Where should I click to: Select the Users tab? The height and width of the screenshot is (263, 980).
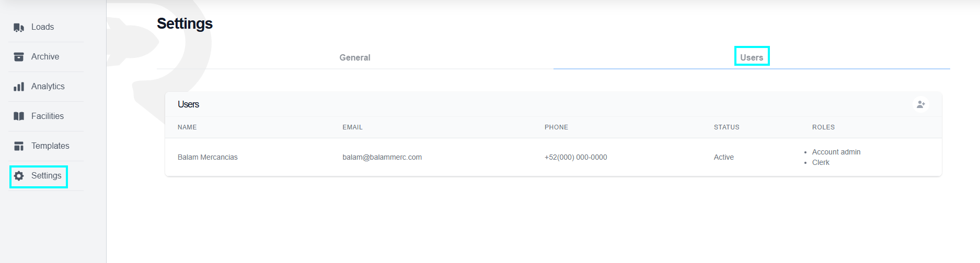(x=752, y=57)
